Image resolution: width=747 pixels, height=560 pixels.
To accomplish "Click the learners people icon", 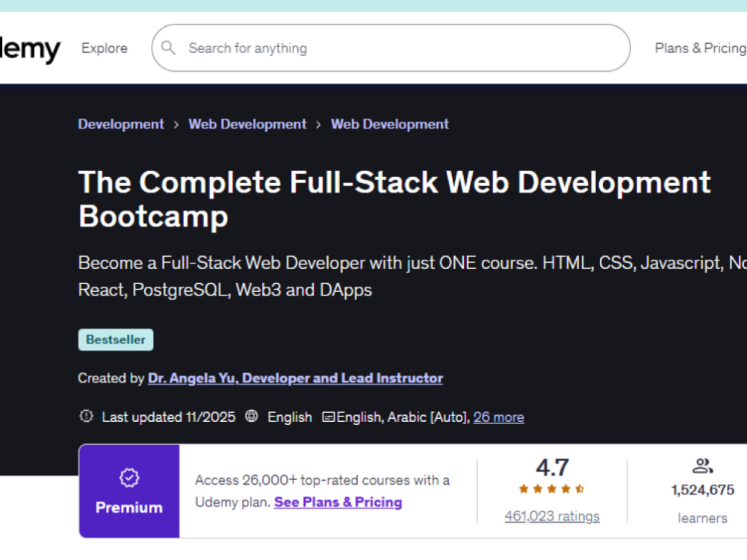I will pos(703,466).
